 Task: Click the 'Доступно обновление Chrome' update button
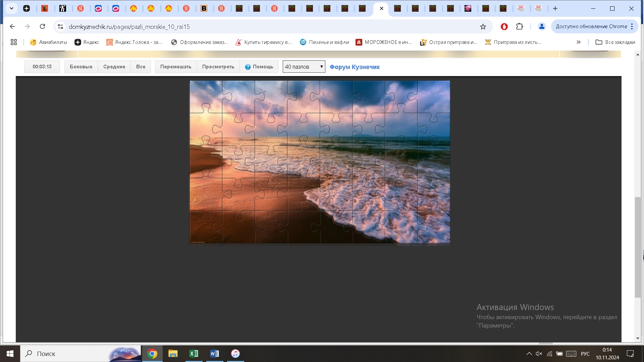click(x=591, y=26)
